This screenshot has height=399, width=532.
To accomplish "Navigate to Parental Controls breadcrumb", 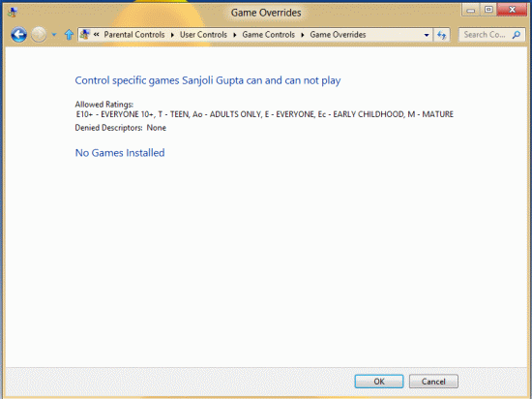I will (x=134, y=35).
